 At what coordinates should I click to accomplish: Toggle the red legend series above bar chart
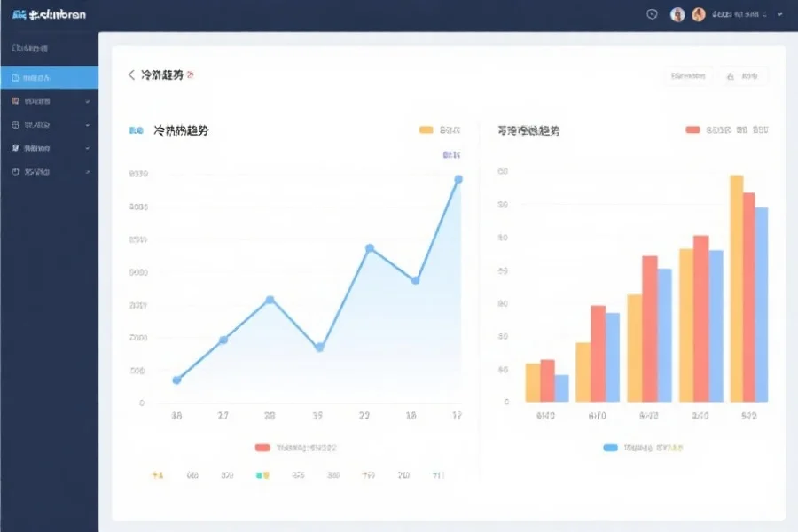click(692, 130)
